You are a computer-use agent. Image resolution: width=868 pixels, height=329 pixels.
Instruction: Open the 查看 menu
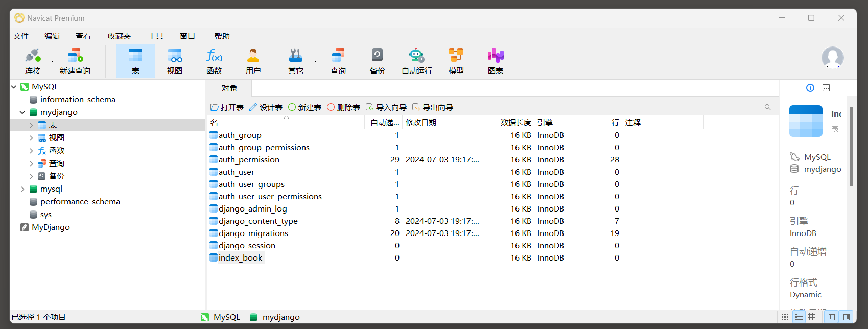(x=83, y=36)
